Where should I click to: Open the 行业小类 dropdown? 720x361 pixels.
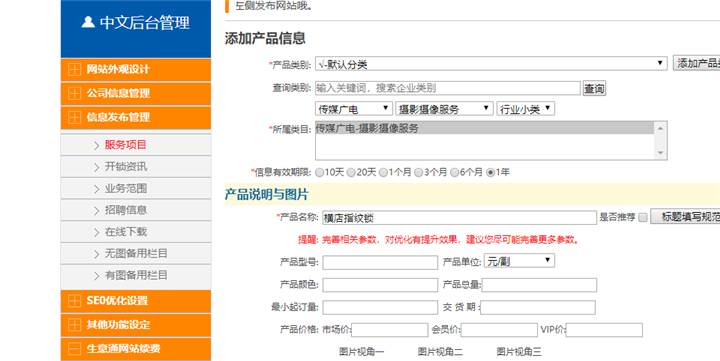coord(525,109)
